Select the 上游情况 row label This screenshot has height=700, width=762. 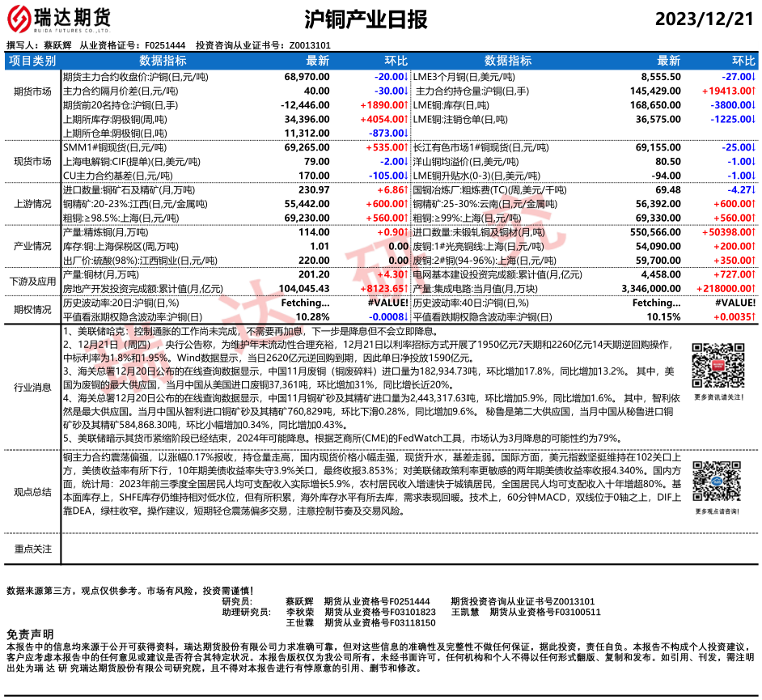32,204
